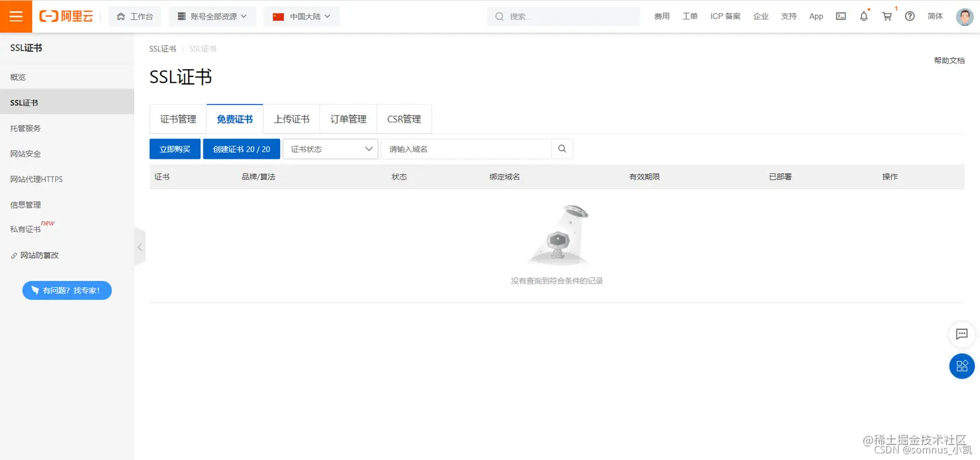Open the Cloud Shell terminal icon

click(x=841, y=16)
